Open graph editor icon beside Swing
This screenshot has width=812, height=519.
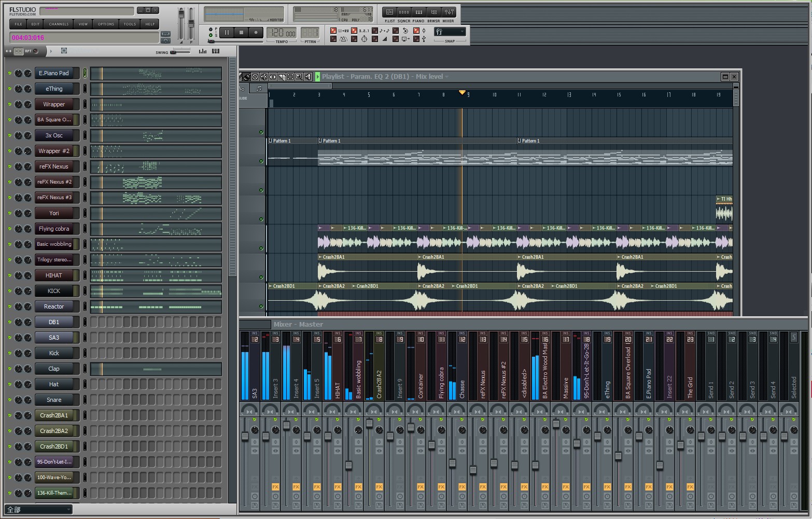tap(203, 51)
